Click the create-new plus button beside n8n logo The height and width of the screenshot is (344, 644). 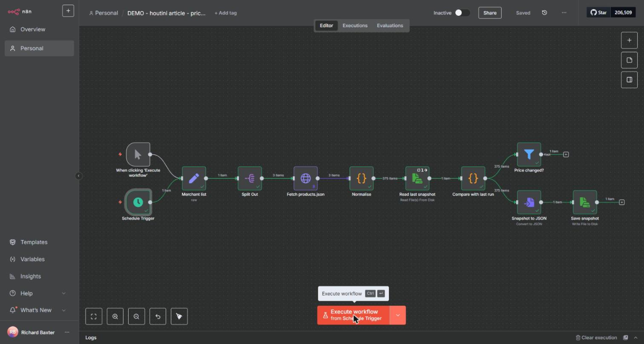(68, 11)
